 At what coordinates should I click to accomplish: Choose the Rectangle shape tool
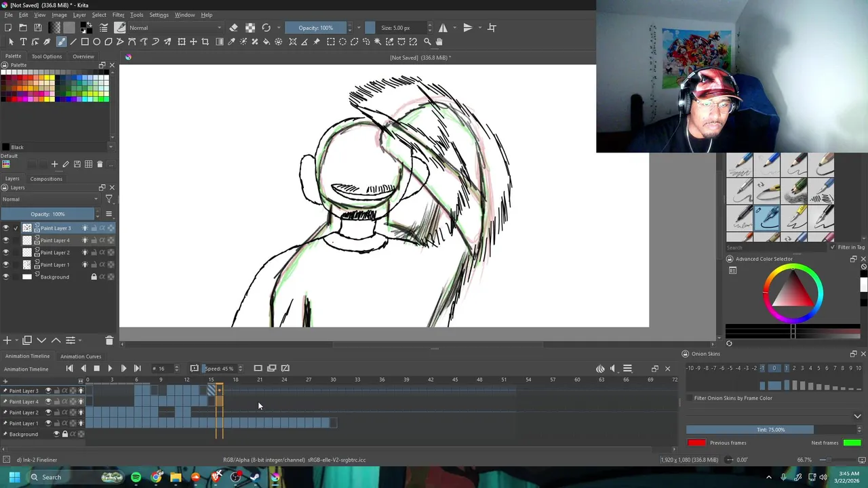tap(85, 41)
